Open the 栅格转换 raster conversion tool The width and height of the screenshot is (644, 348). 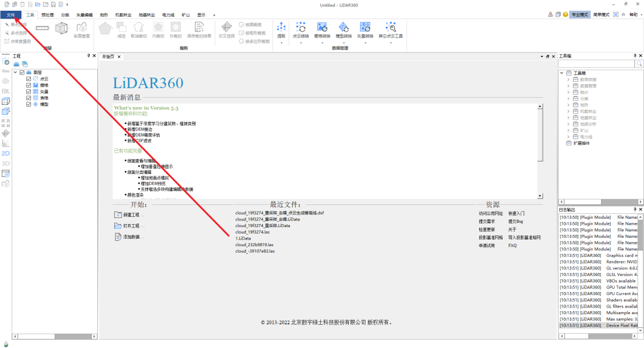point(322,30)
